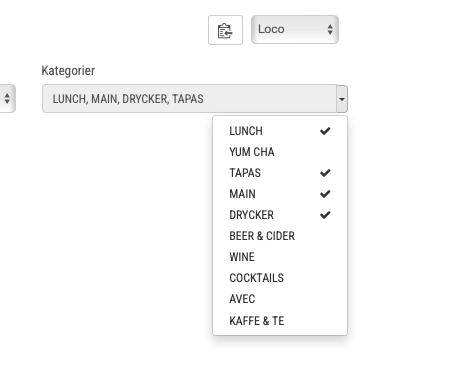Click the up-down arrows in Loco selector
Viewport: 456px width, 371px height.
[330, 29]
